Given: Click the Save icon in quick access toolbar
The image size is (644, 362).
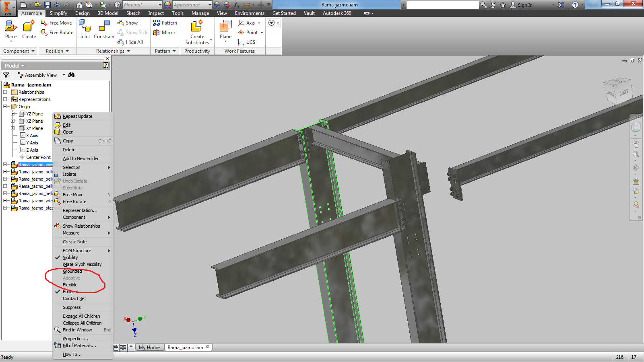Looking at the screenshot, I should pyautogui.click(x=47, y=5).
